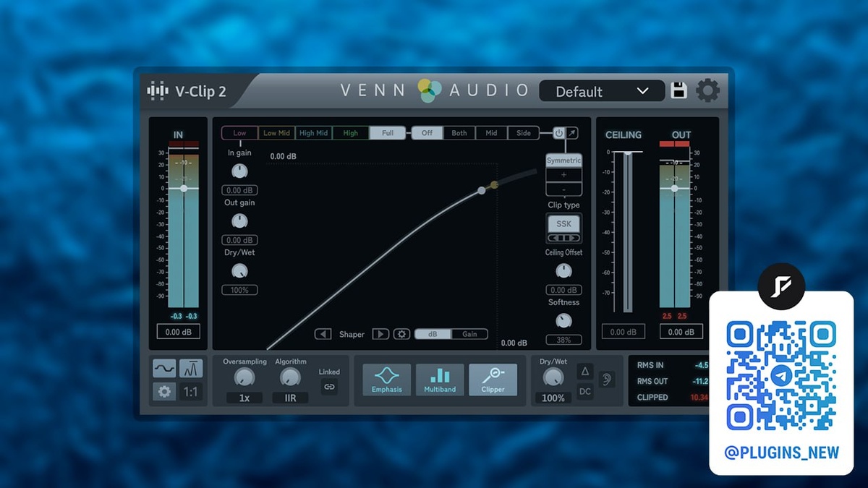
Task: Open the bottom-left gear settings icon
Action: [x=164, y=392]
